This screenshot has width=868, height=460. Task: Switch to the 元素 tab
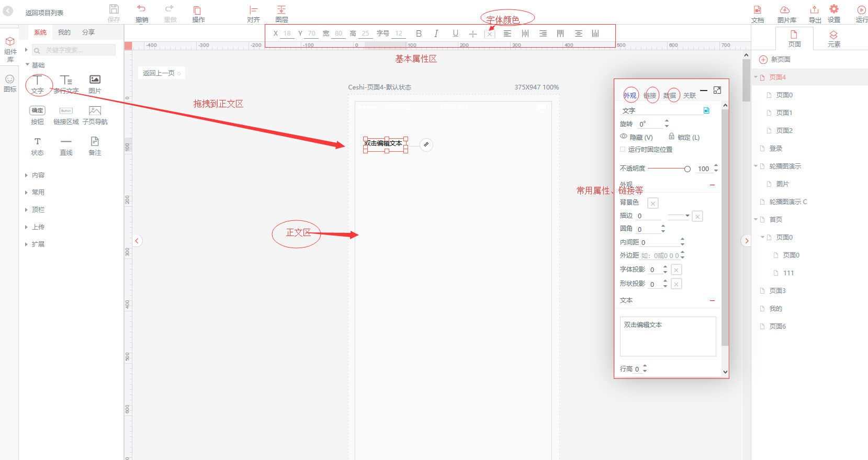pos(833,39)
